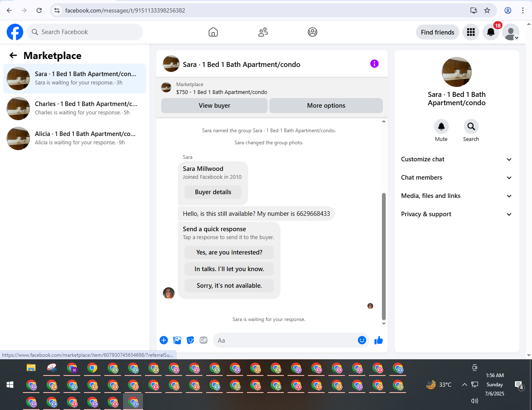Viewport: 532px width, 410px height.
Task: Go to the Home feed icon
Action: pos(213,32)
